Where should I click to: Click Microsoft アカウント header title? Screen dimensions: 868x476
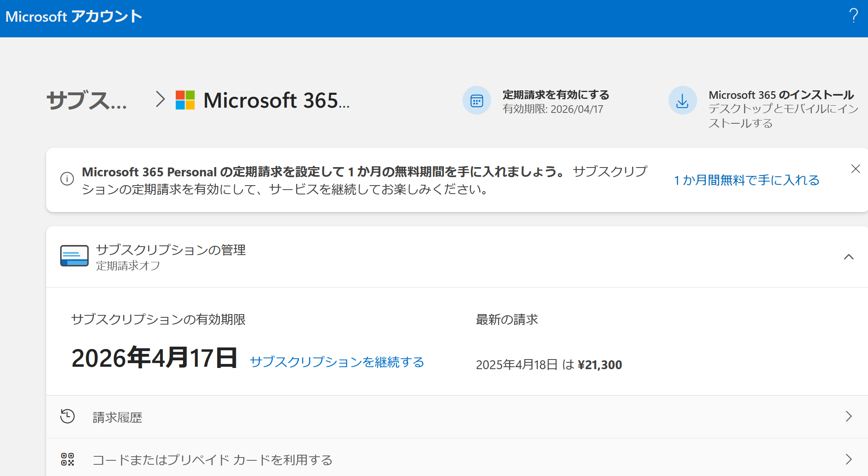[x=74, y=16]
